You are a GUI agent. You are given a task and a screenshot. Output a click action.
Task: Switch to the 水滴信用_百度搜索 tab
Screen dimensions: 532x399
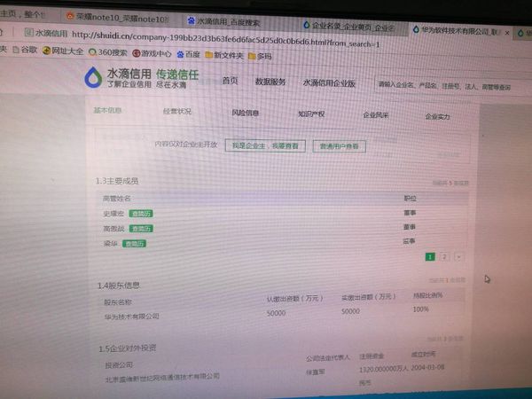(224, 22)
